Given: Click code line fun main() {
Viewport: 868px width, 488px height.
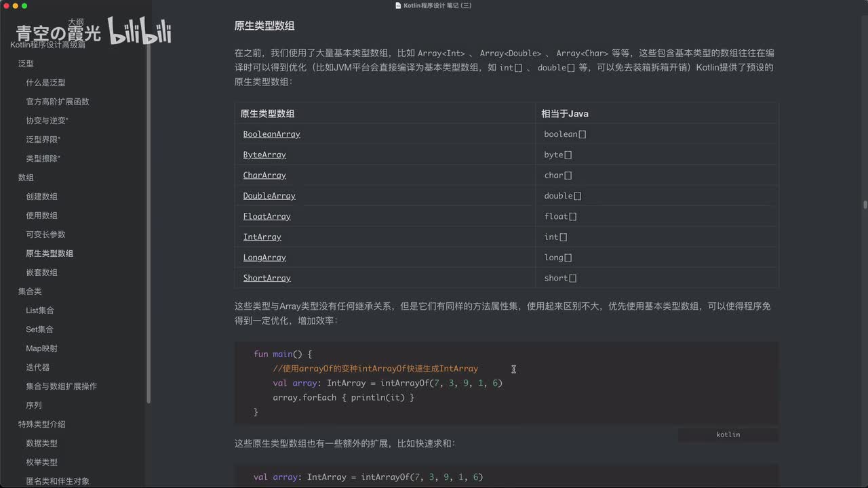Looking at the screenshot, I should (283, 354).
